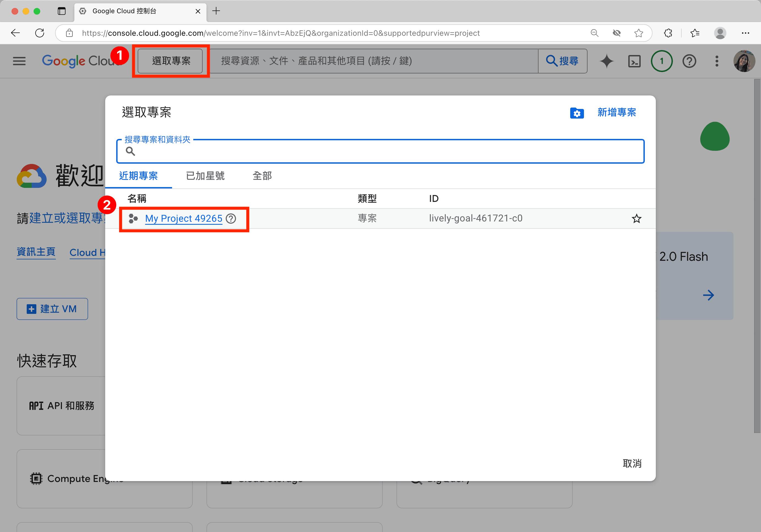Image resolution: width=761 pixels, height=532 pixels.
Task: Open browser extensions puzzle icon
Action: pyautogui.click(x=668, y=33)
